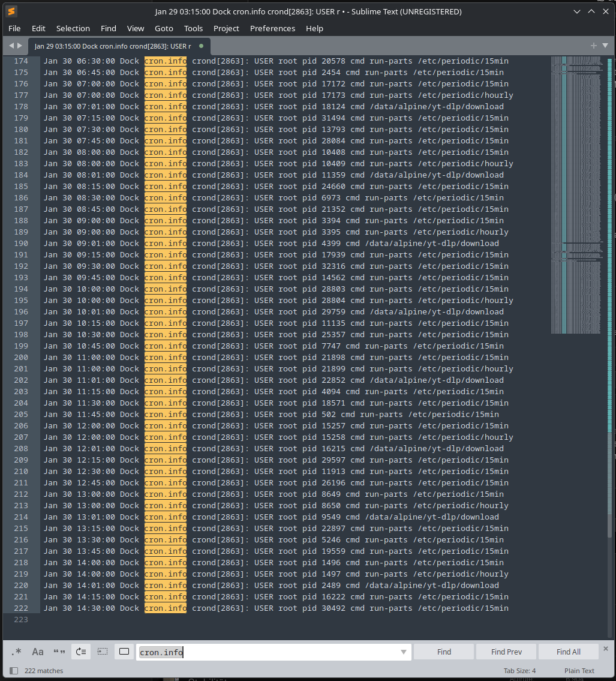Screen dimensions: 616x681
Task: Open Tab Size: 4 selector
Action: tap(519, 671)
